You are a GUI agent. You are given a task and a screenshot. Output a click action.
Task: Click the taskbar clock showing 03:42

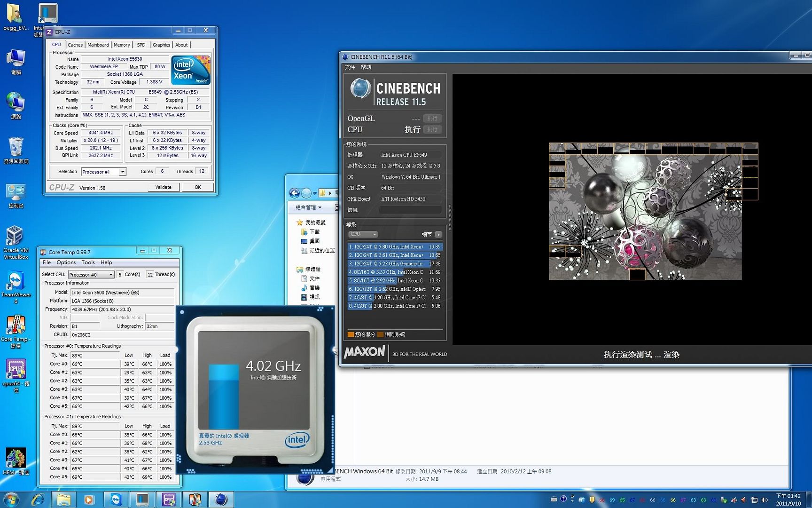789,500
